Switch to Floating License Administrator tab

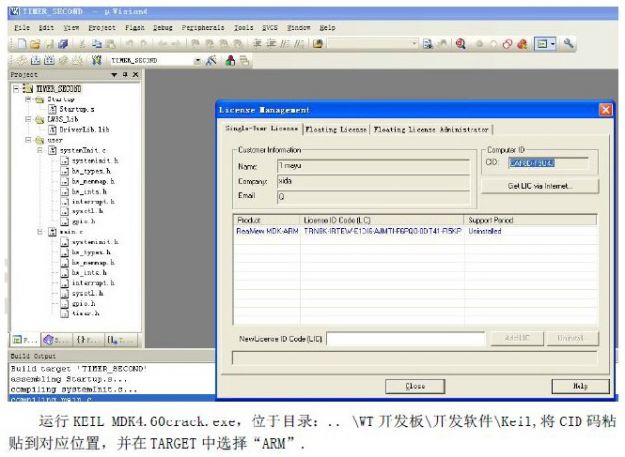(x=431, y=129)
